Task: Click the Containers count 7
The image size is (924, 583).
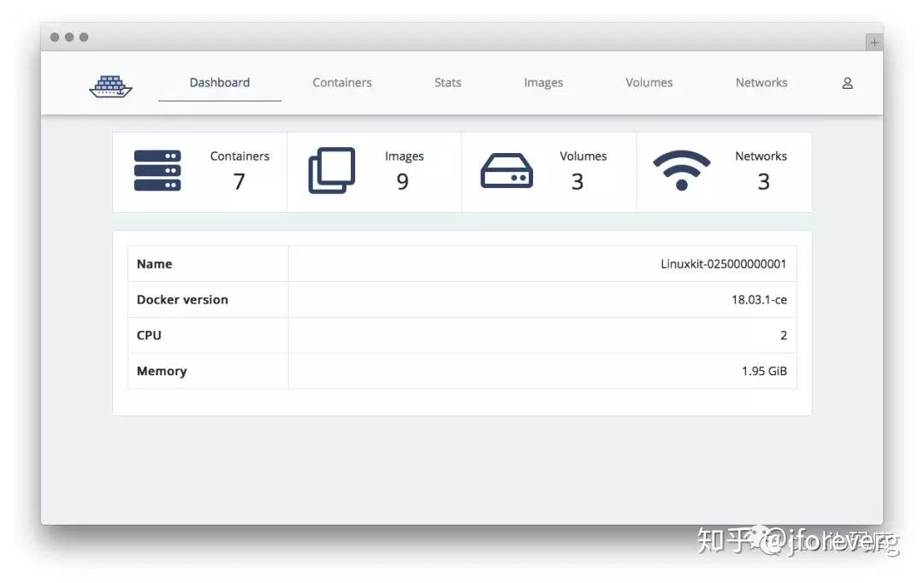Action: 240,181
